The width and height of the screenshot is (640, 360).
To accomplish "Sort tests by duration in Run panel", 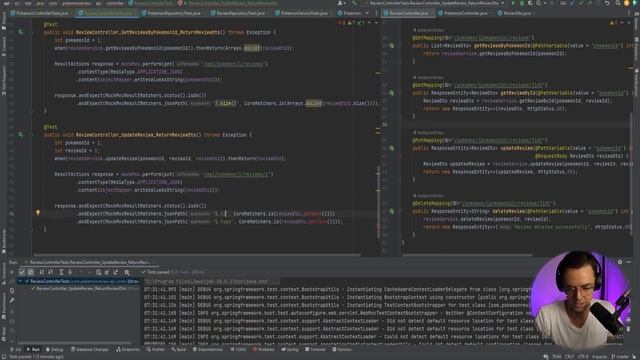I will tap(51, 272).
